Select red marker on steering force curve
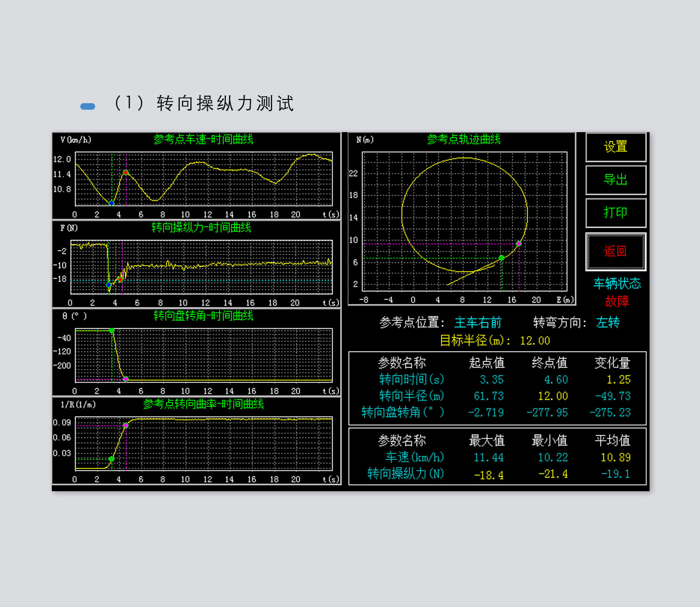 pyautogui.click(x=120, y=279)
